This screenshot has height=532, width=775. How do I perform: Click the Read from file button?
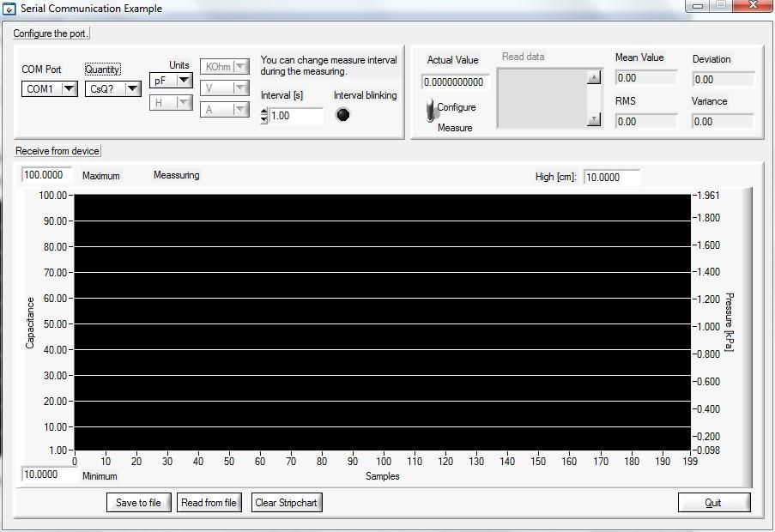tap(209, 502)
